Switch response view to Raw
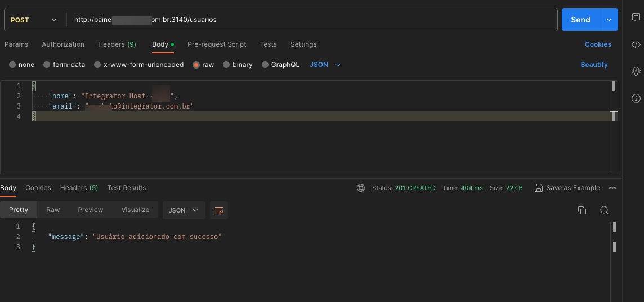 point(53,210)
